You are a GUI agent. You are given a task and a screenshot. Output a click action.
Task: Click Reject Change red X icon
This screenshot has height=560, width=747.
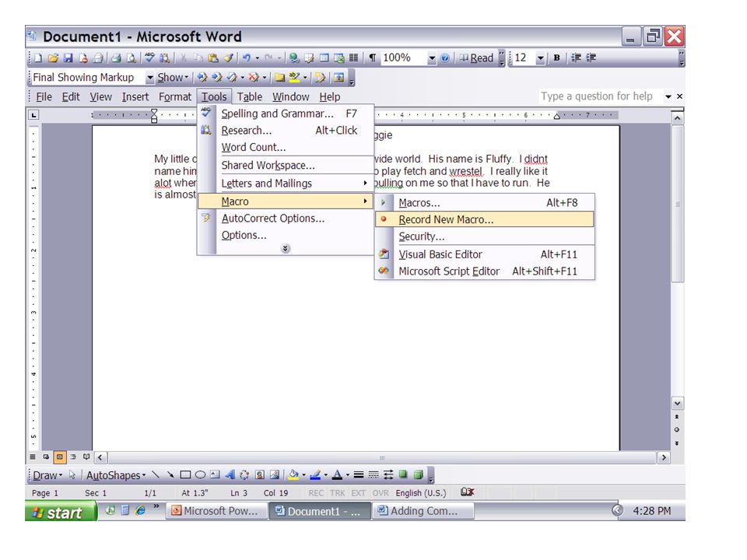[x=254, y=77]
